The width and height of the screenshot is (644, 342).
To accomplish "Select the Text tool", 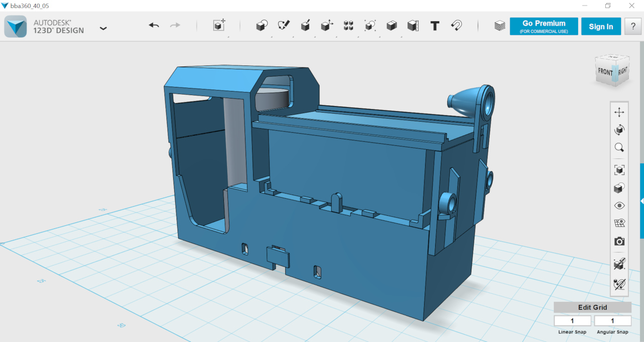I will click(435, 26).
